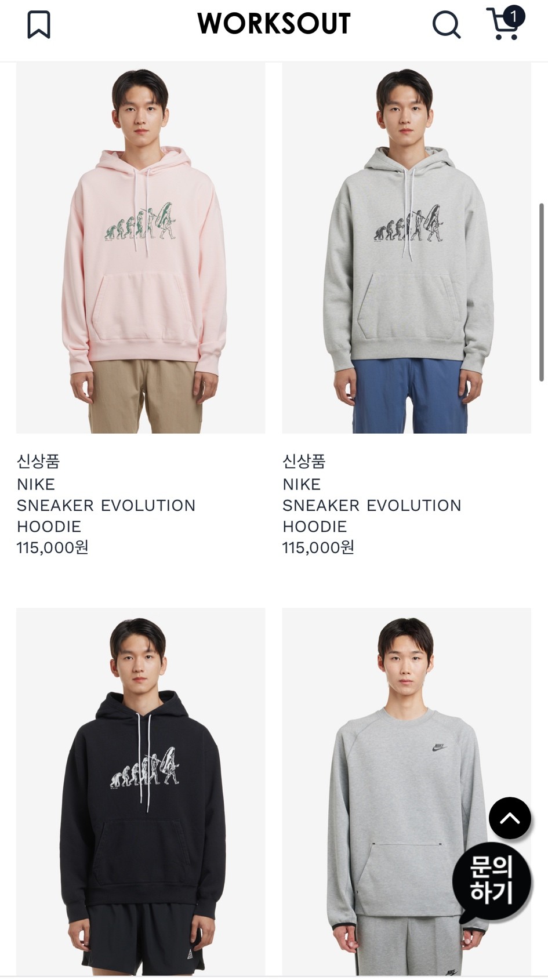Image resolution: width=548 pixels, height=980 pixels.
Task: Tap 115,000원 price under grey hoodie
Action: point(318,547)
